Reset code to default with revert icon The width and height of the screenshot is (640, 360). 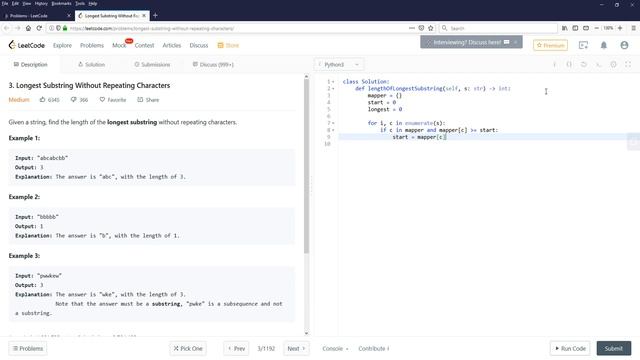[584, 64]
